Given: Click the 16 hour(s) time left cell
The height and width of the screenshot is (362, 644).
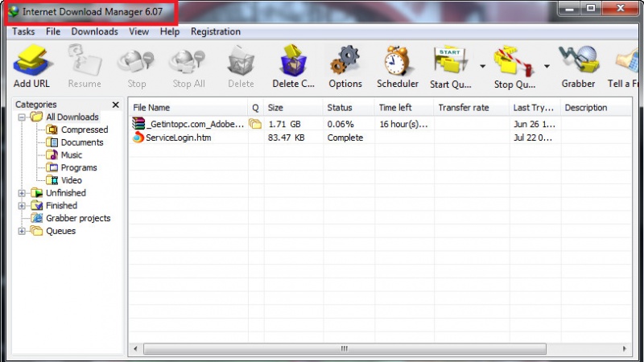Looking at the screenshot, I should pos(404,124).
